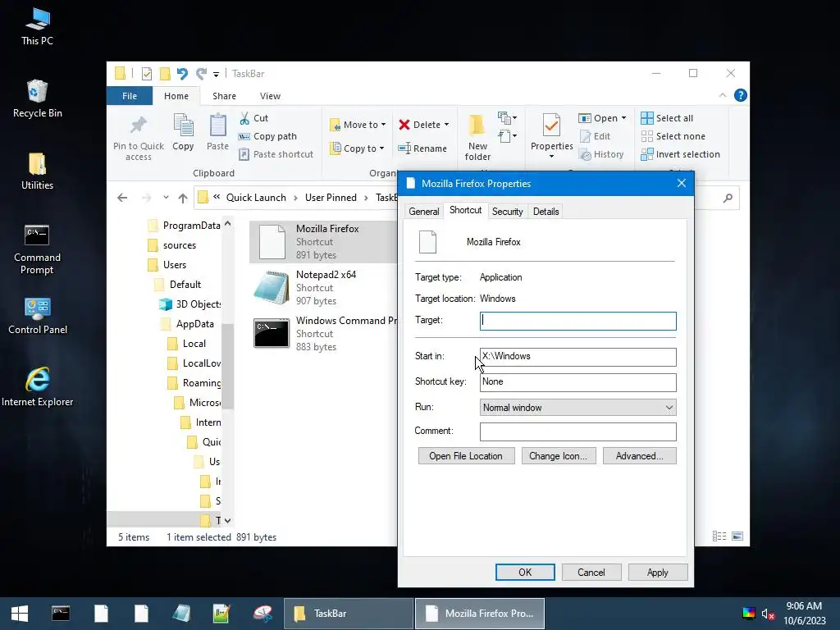Click the taskbar Command Prompt icon
This screenshot has width=840, height=630.
pyautogui.click(x=61, y=614)
